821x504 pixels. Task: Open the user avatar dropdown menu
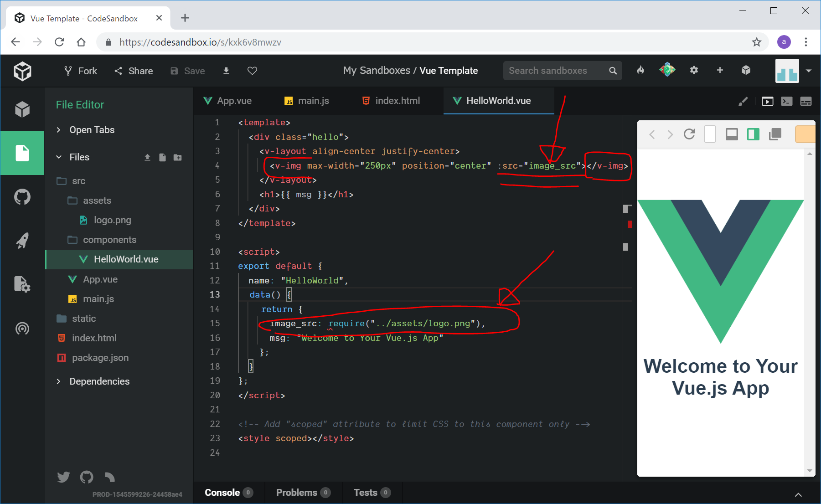808,71
